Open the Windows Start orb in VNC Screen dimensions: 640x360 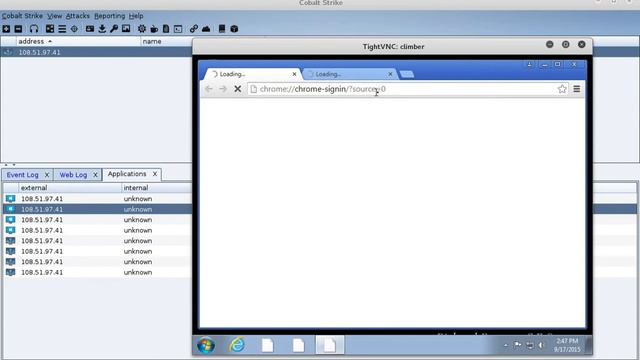click(x=206, y=345)
